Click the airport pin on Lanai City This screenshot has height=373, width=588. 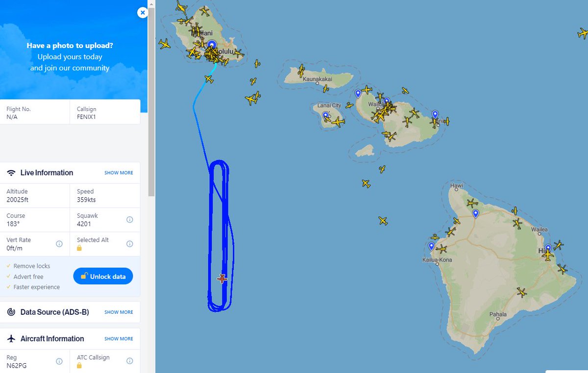click(325, 116)
